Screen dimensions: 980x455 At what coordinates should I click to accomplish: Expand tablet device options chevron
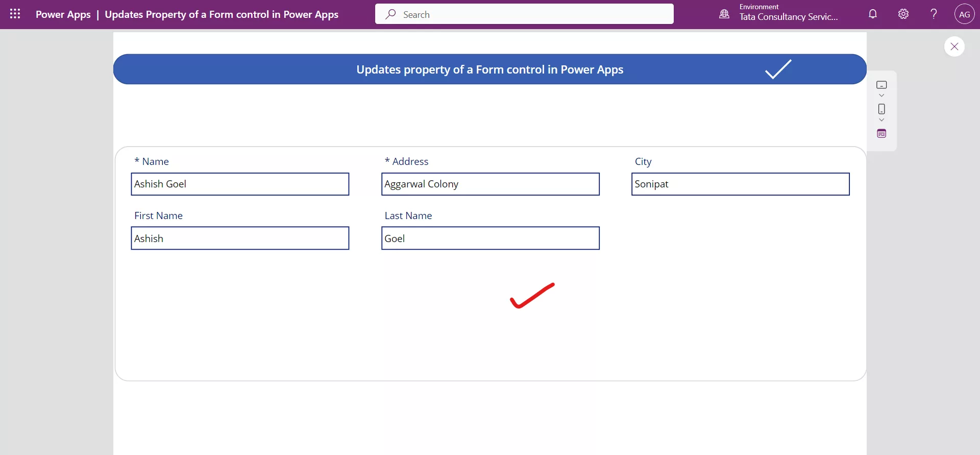[881, 95]
